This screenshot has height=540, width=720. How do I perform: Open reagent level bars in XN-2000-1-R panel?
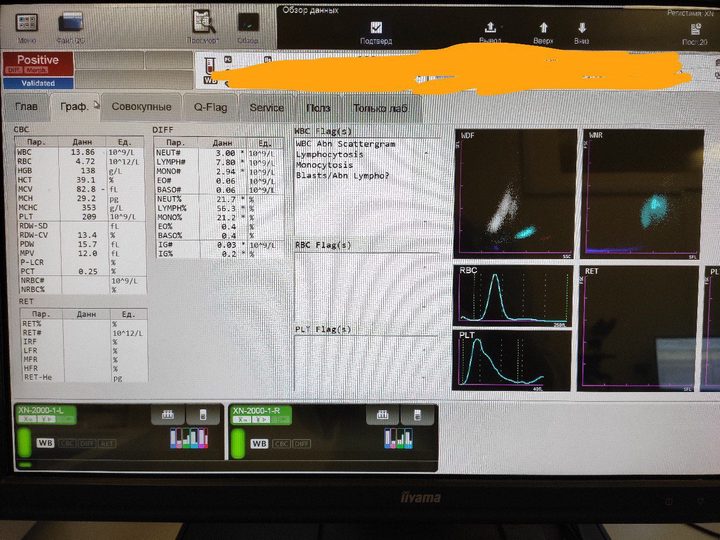(x=398, y=438)
